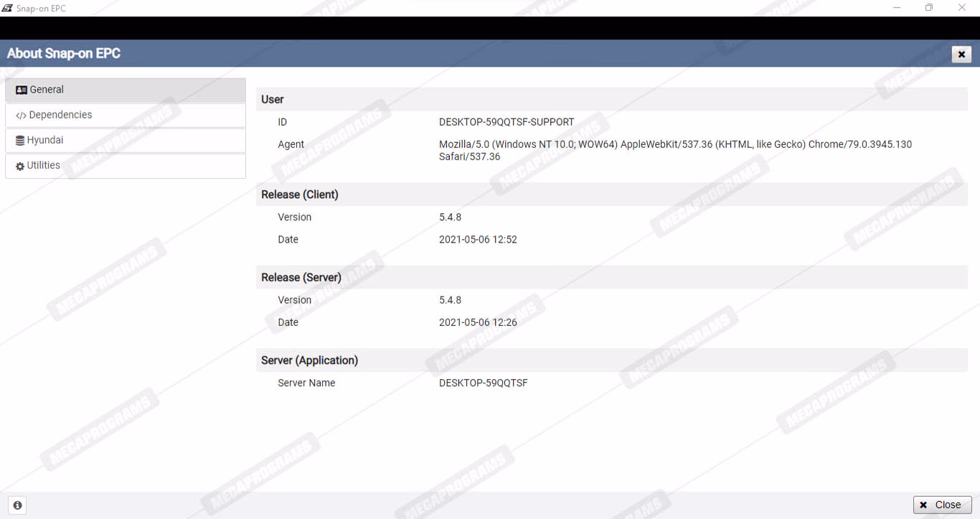Click the user ID value DESKTOP-59QQTSF-SUPPORT
The width and height of the screenshot is (980, 519).
pos(507,122)
